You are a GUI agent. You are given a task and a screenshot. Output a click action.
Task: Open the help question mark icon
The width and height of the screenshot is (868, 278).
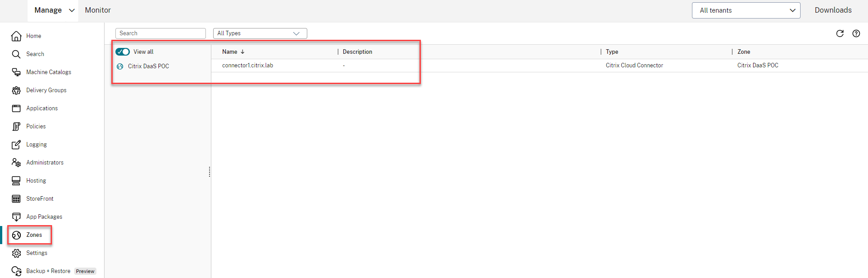tap(856, 33)
